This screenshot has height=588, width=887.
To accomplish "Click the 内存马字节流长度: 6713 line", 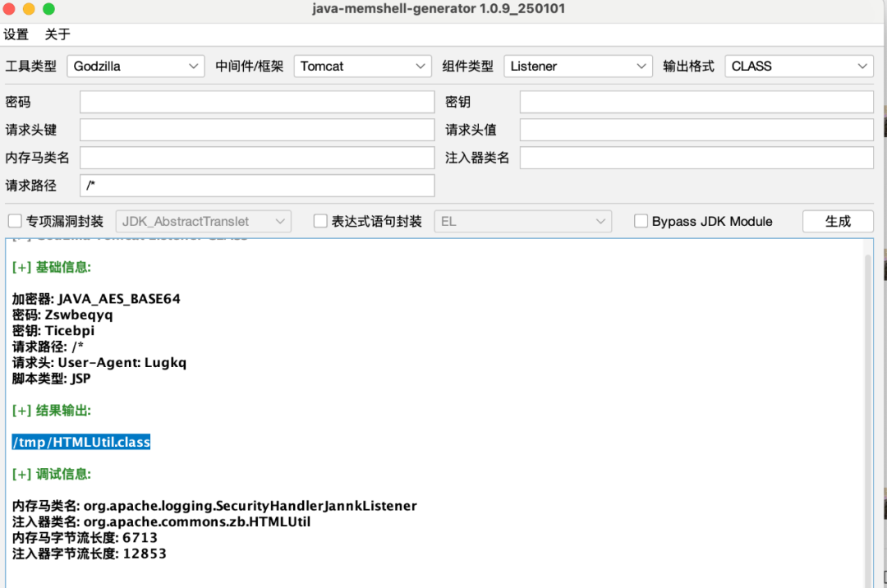I will 85,537.
